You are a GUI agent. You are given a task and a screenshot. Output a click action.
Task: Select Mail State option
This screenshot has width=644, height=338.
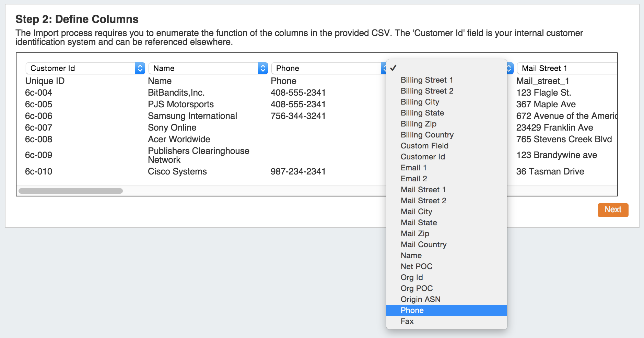click(419, 222)
